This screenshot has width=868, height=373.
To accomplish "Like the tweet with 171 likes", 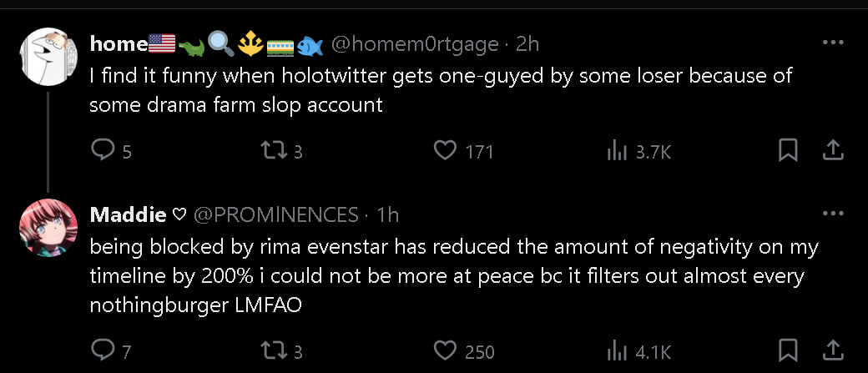I will coord(447,151).
